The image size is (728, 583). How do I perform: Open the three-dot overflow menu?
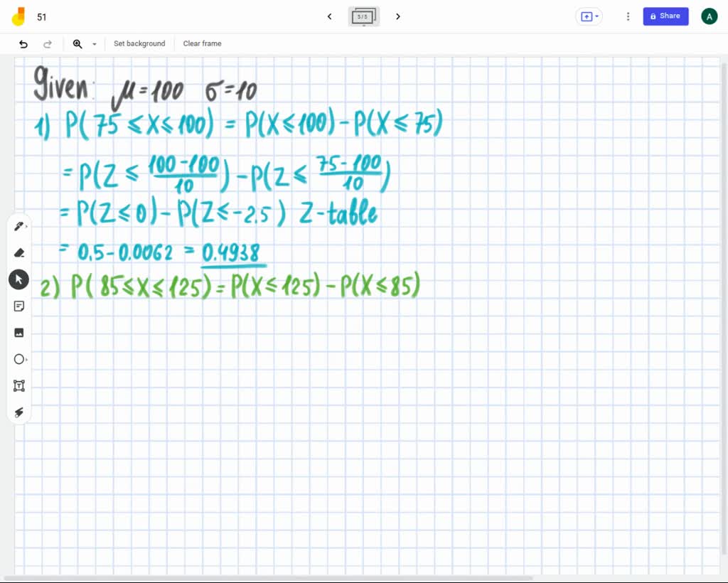click(628, 16)
